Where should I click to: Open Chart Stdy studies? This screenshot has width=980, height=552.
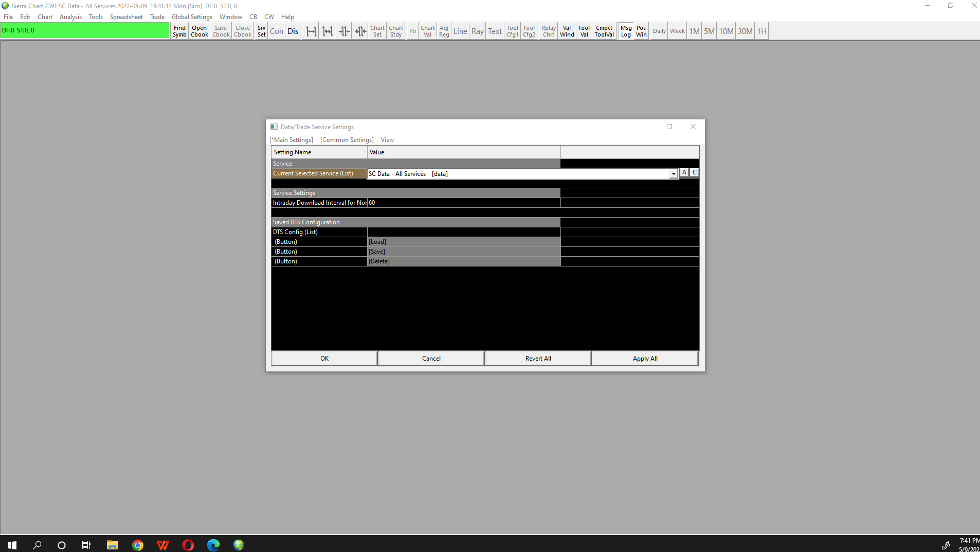tap(396, 31)
